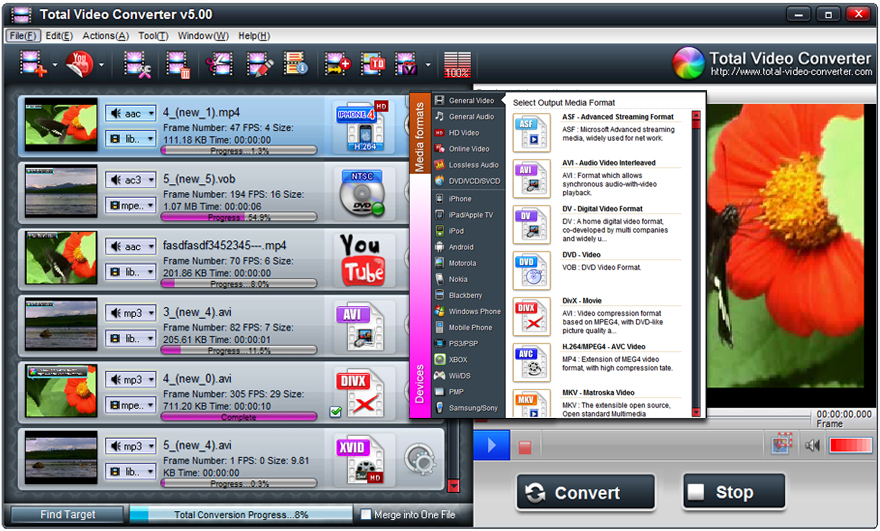Select the Devices vertical tab
Viewport: 880px width, 531px height.
coord(419,384)
